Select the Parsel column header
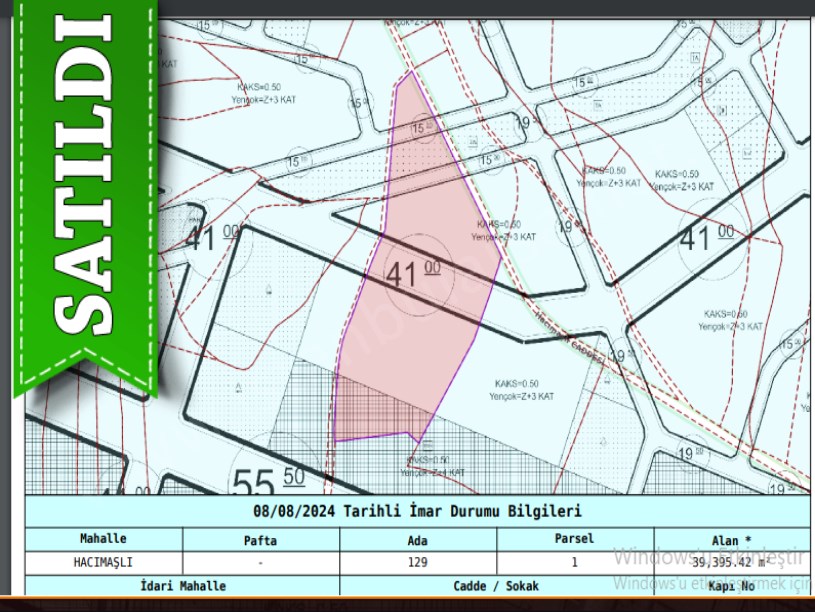The image size is (815, 612). pyautogui.click(x=574, y=540)
